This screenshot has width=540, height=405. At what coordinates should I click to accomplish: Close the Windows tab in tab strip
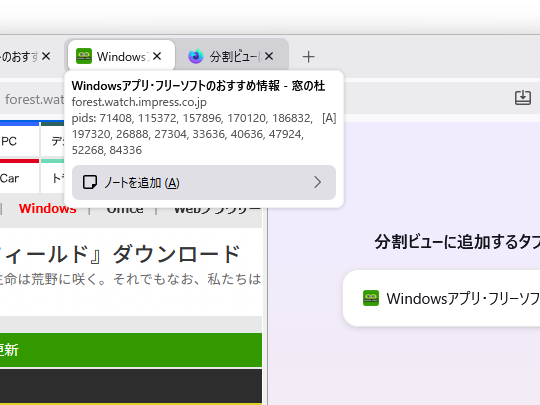157,56
